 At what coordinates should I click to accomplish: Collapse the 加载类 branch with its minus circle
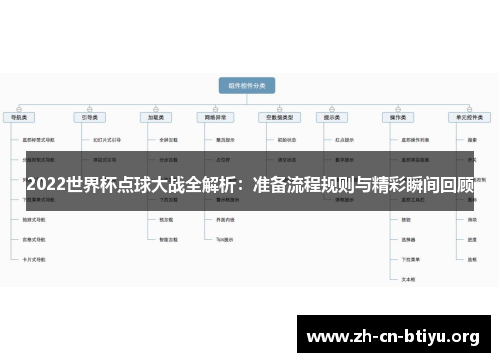[x=156, y=109]
